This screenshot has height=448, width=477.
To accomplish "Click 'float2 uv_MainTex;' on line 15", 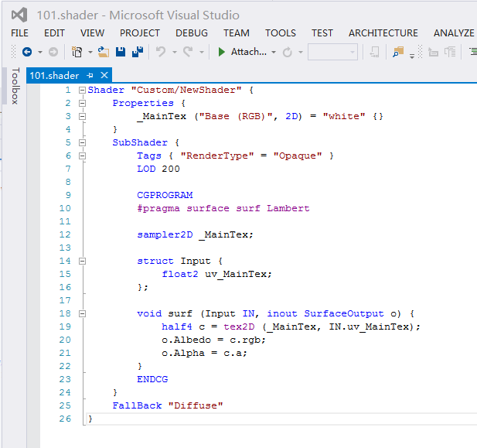I will 216,274.
